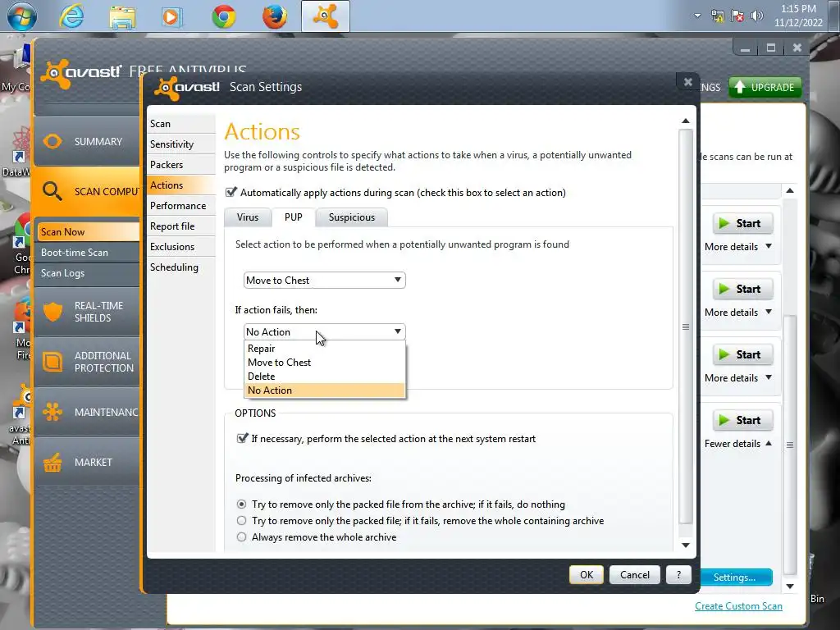
Task: Launch Google Chrome from taskbar
Action: click(223, 16)
